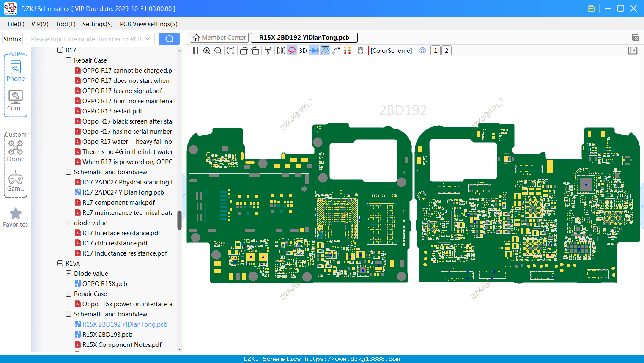This screenshot has width=644, height=363.
Task: Click the mouse settings icon
Action: [x=360, y=51]
